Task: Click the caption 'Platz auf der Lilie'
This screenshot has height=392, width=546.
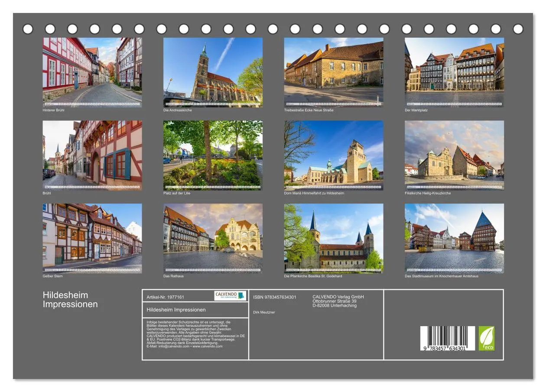Action: 177,193
